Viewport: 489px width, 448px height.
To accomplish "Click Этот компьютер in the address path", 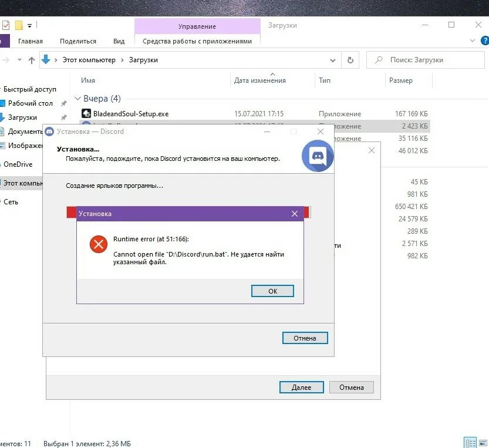I will pos(89,60).
